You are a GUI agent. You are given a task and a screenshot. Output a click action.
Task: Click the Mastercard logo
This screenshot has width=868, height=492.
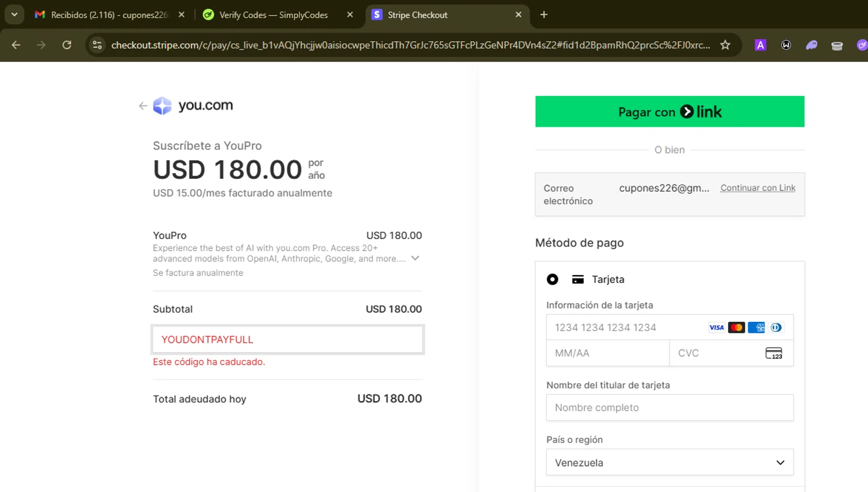(736, 328)
